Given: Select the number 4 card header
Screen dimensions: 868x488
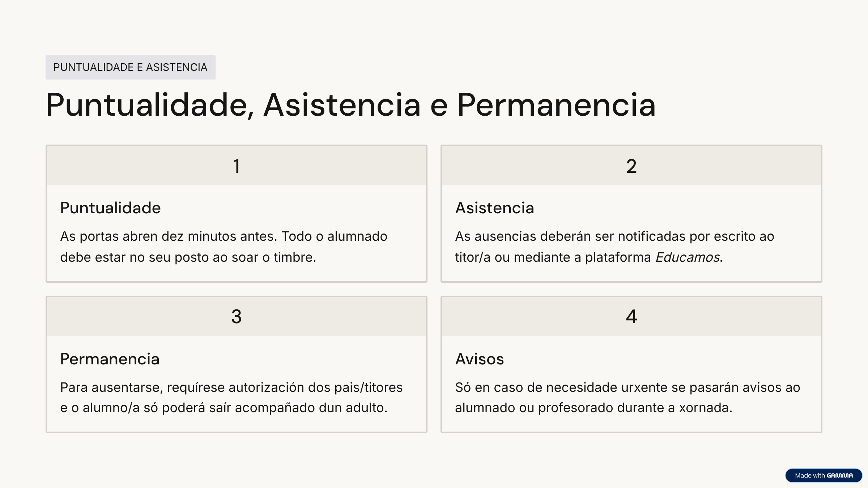Looking at the screenshot, I should [x=631, y=316].
